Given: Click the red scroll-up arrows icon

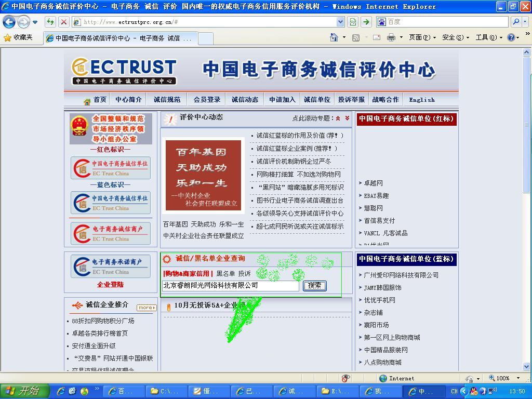Looking at the screenshot, I should [338, 118].
